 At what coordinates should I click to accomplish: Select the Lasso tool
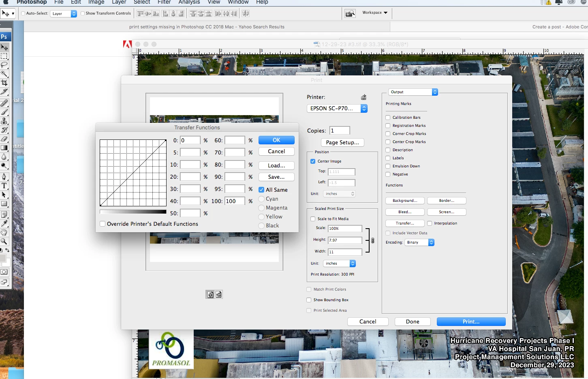4,65
